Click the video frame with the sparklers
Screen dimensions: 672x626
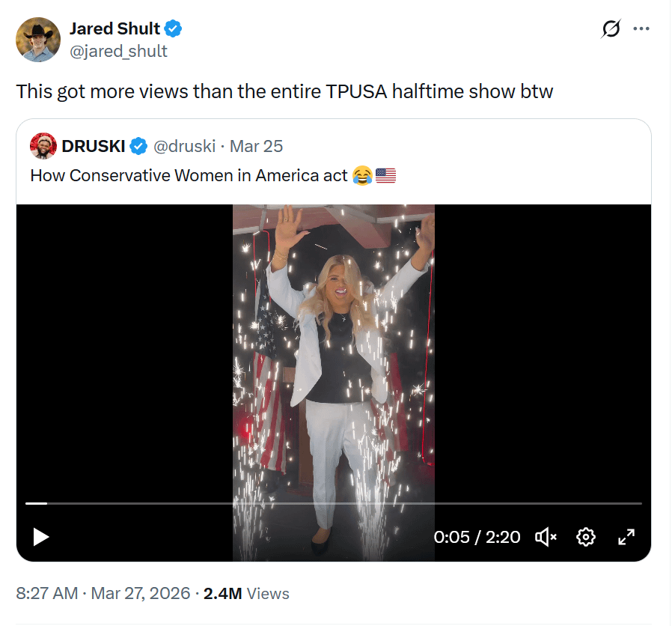pyautogui.click(x=334, y=352)
